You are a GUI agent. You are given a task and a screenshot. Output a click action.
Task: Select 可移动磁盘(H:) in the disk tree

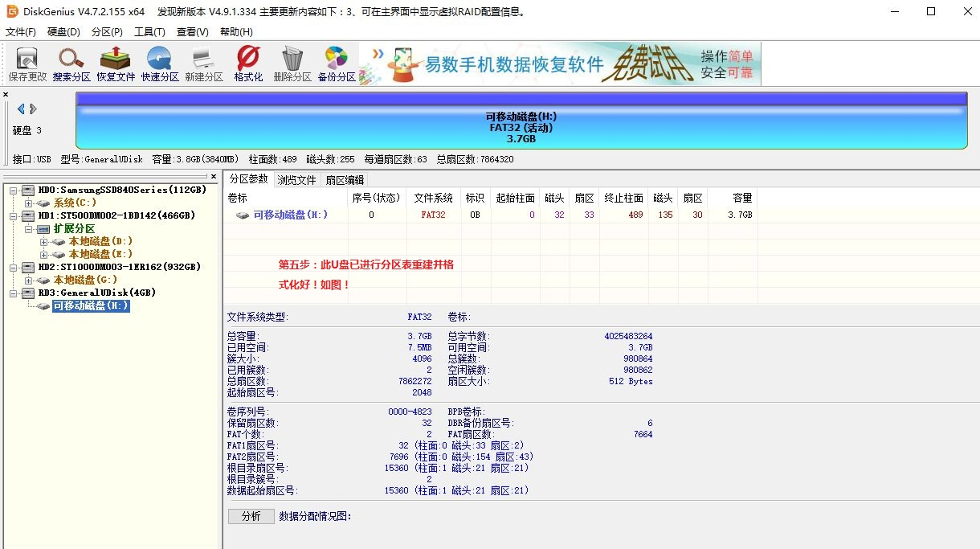[x=91, y=306]
